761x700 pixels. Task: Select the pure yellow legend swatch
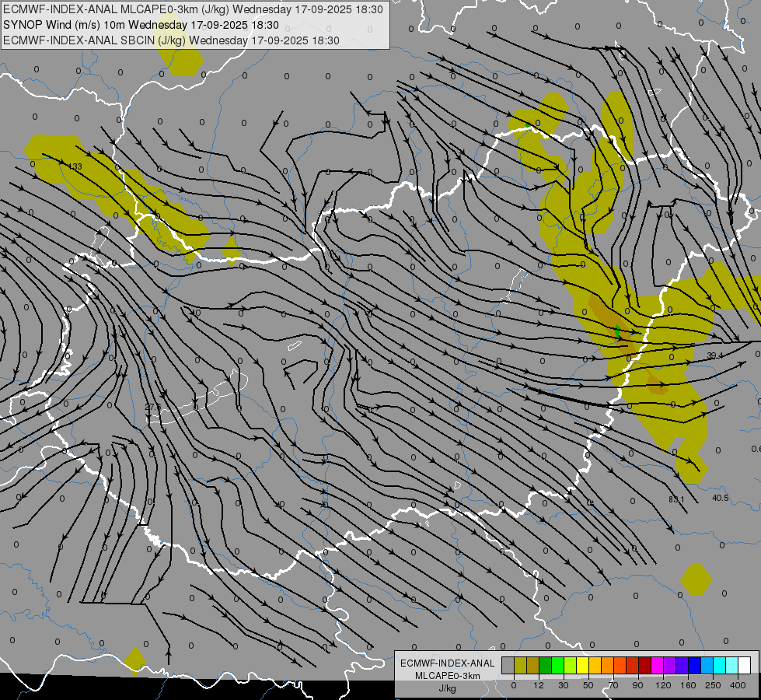click(x=582, y=665)
